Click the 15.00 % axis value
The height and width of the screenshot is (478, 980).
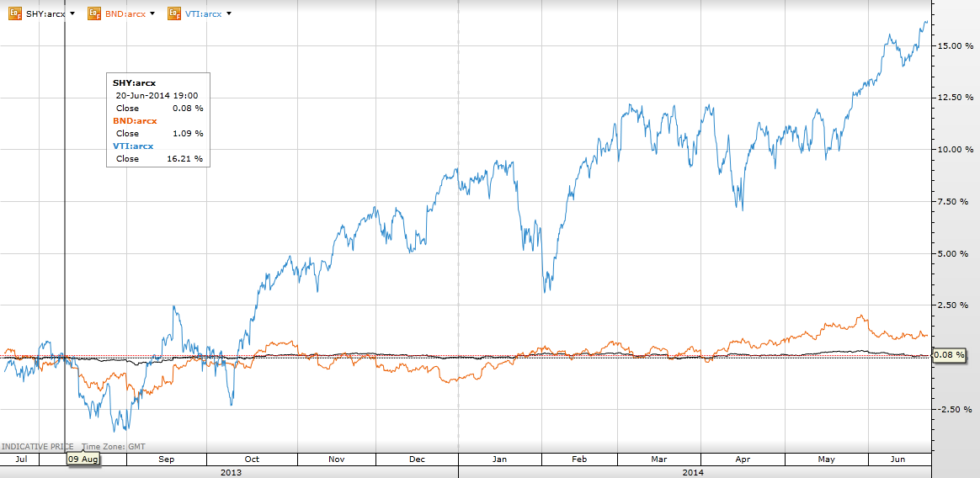(x=956, y=46)
